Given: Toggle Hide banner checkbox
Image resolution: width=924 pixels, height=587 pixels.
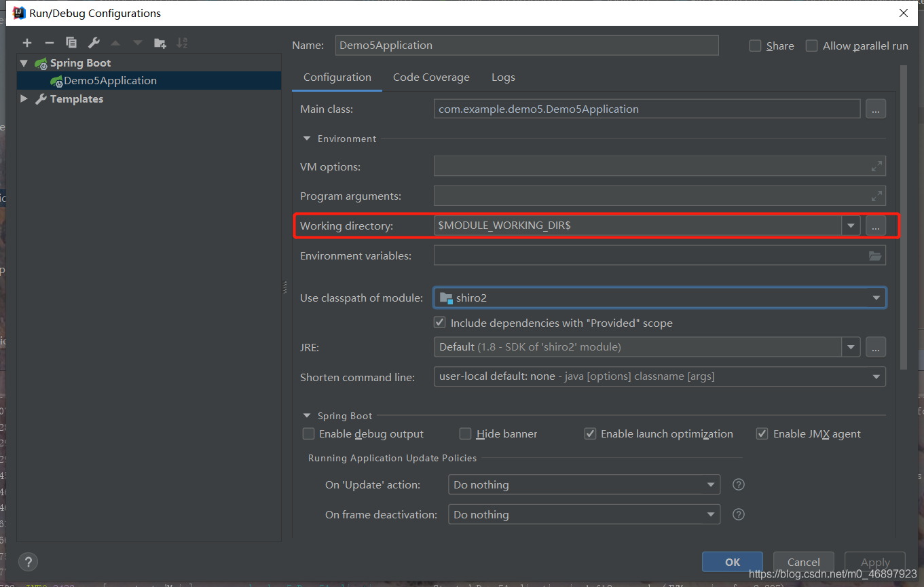Looking at the screenshot, I should tap(465, 433).
